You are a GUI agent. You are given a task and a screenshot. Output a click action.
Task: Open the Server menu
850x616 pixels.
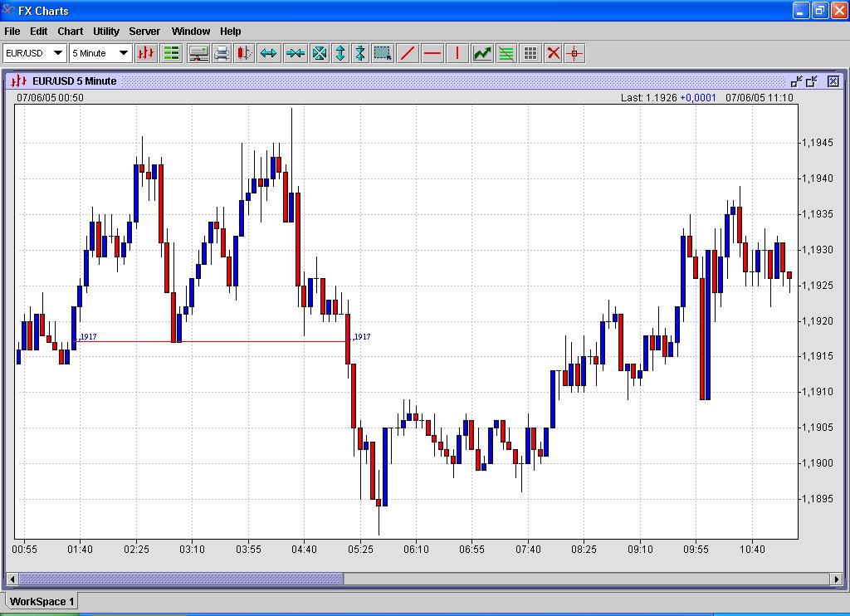point(144,32)
